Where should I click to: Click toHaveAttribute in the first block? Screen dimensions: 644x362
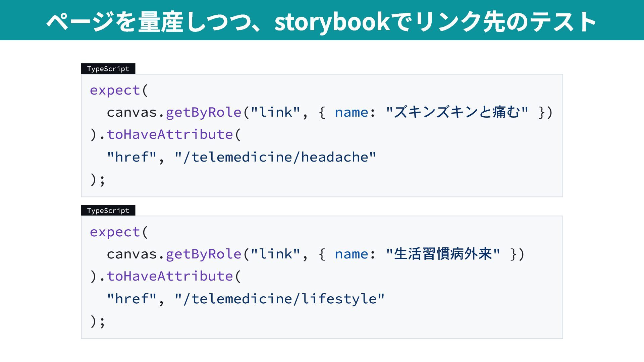pos(170,134)
